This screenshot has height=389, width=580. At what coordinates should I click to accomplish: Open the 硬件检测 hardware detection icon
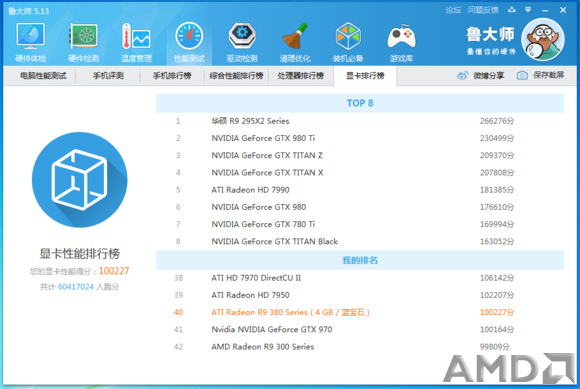pyautogui.click(x=84, y=36)
